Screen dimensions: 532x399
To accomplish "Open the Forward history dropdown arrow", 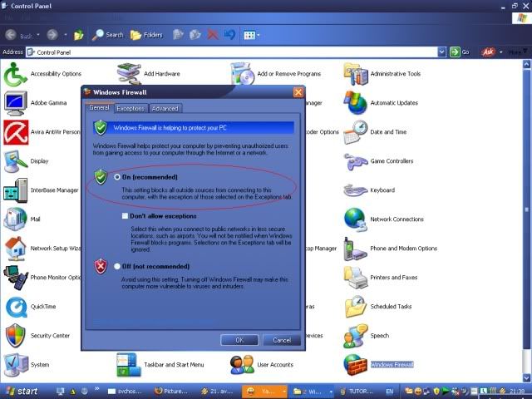I will 65,35.
